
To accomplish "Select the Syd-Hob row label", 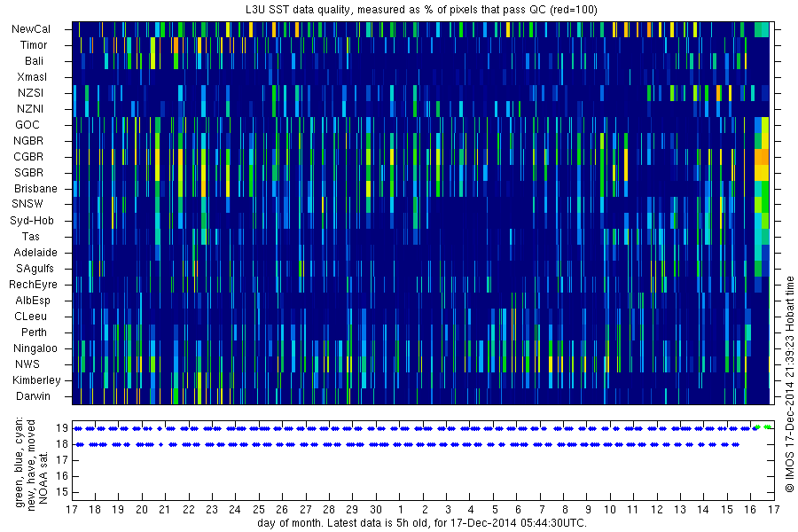I will pyautogui.click(x=32, y=221).
